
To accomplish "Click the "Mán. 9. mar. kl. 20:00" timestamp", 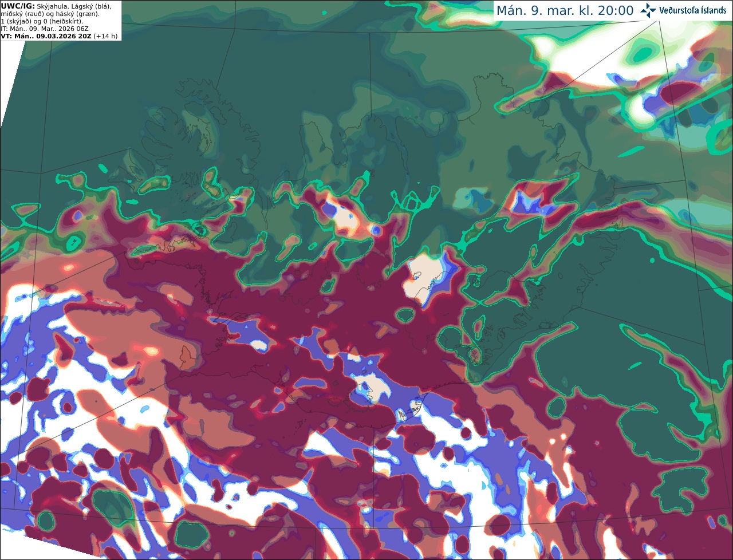I will click(x=565, y=11).
